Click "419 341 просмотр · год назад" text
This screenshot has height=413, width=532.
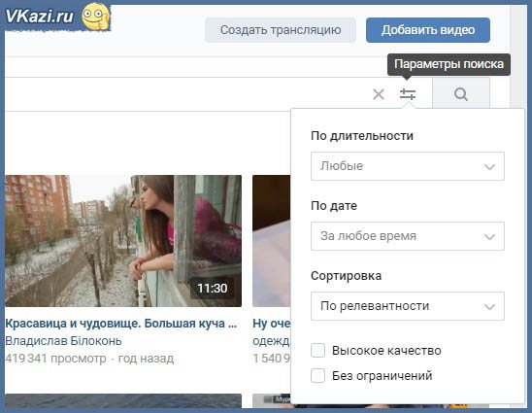89,359
